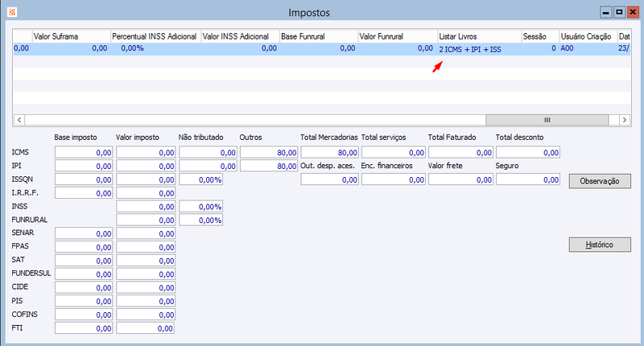644x346 pixels.
Task: Click the ISSQN percentage field
Action: point(201,179)
